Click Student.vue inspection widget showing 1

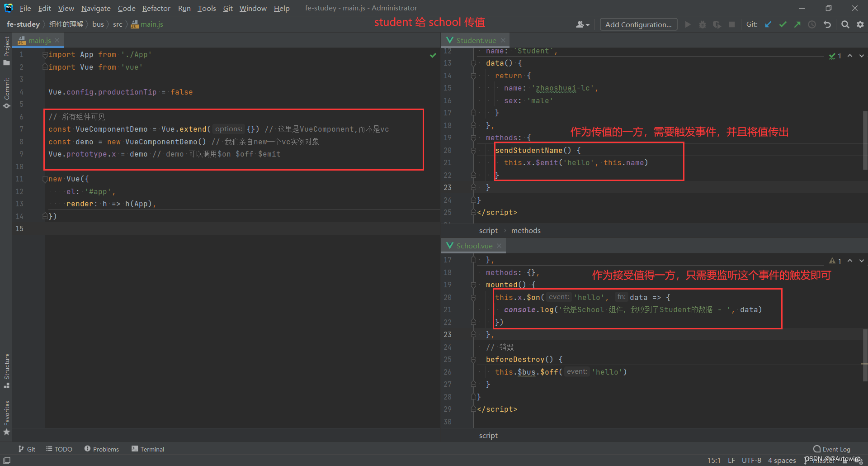pos(835,56)
